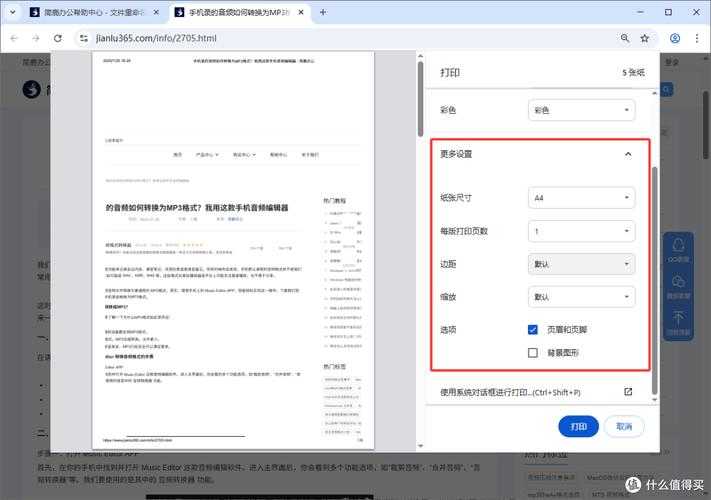This screenshot has width=711, height=500.
Task: Click the browser back arrow
Action: (14, 39)
